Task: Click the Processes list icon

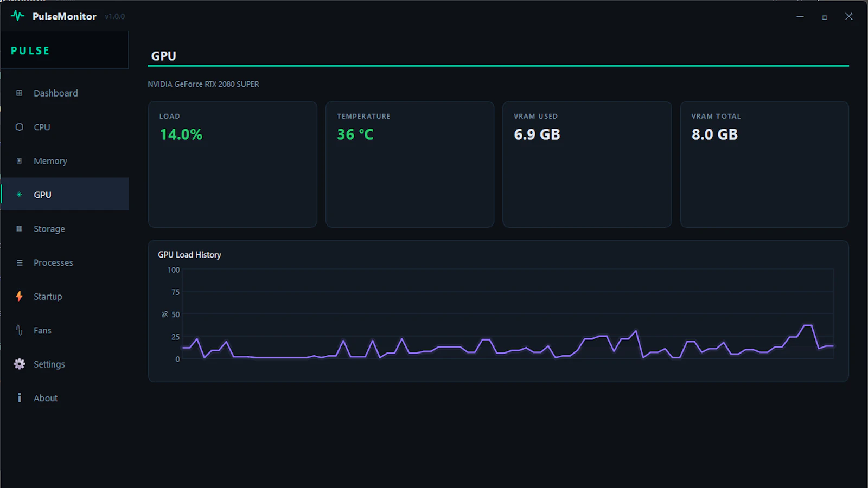Action: pyautogui.click(x=19, y=262)
